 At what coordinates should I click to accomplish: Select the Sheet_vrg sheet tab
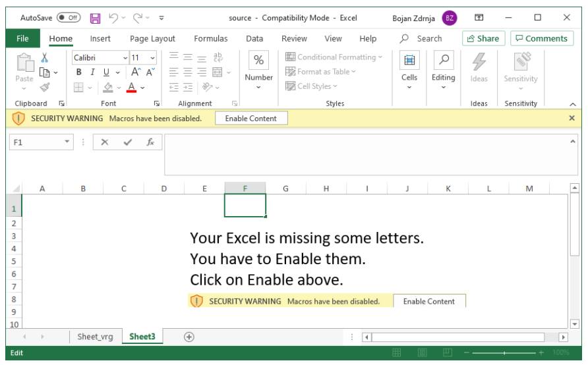coord(95,337)
